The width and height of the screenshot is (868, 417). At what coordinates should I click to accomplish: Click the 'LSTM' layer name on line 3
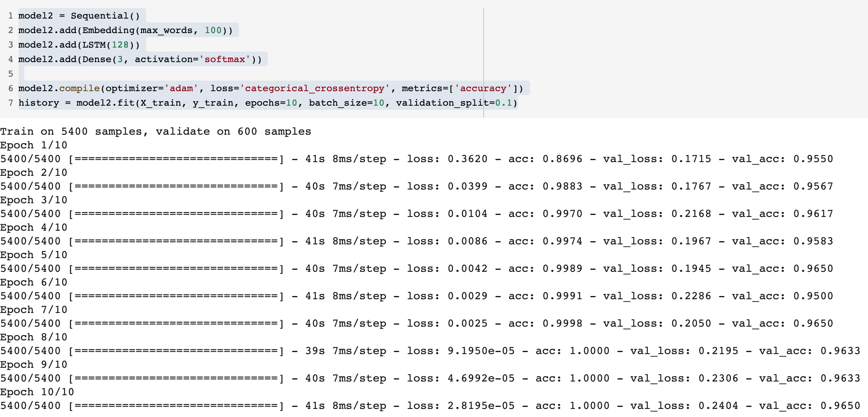tap(94, 45)
